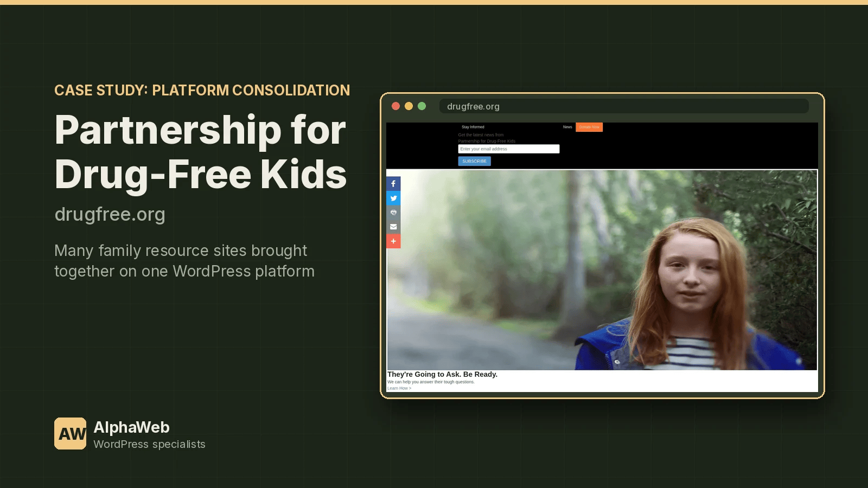Click the drugfree.org browser address bar
The image size is (868, 488).
pos(624,106)
